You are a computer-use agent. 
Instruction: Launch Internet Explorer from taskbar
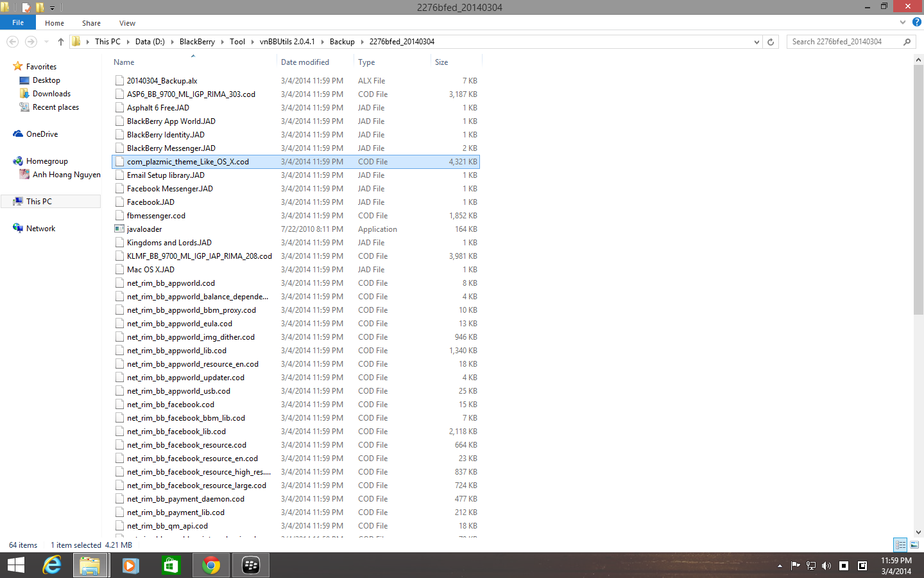pyautogui.click(x=51, y=565)
